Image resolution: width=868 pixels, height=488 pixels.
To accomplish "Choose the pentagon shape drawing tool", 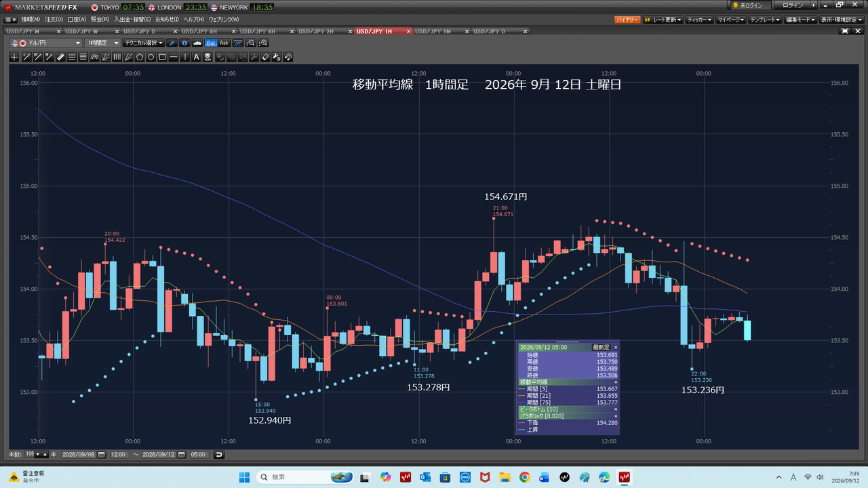I will pos(140,57).
